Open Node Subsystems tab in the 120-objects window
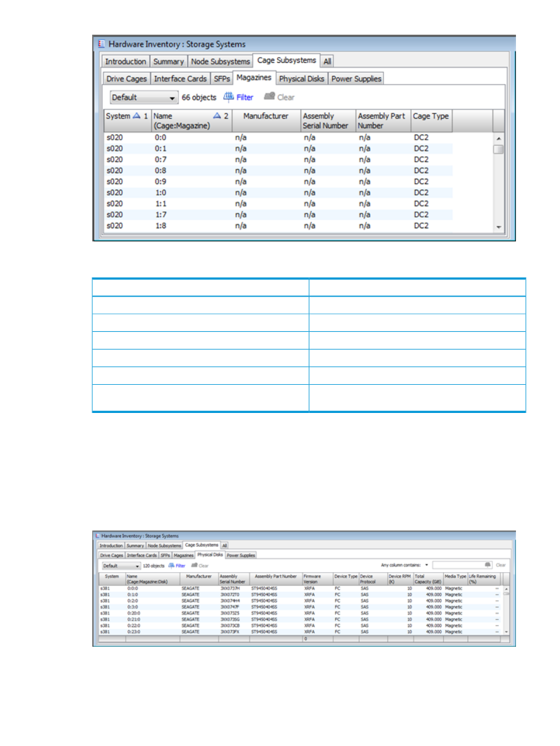 pyautogui.click(x=164, y=546)
